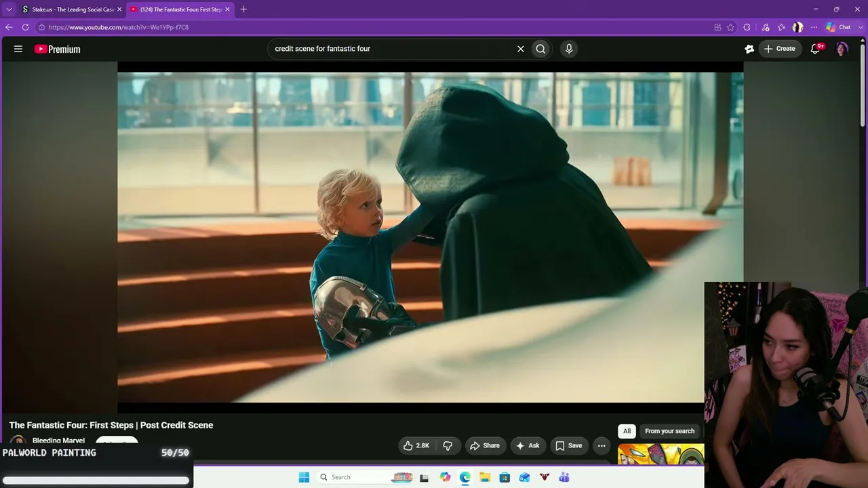Start voice search with the microphone icon

click(569, 49)
